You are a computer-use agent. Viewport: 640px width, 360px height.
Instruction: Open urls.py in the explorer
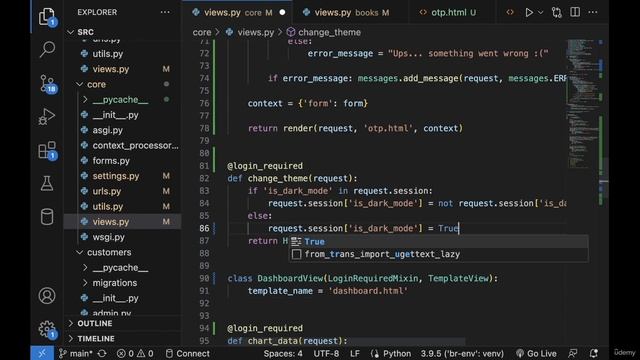[107, 191]
